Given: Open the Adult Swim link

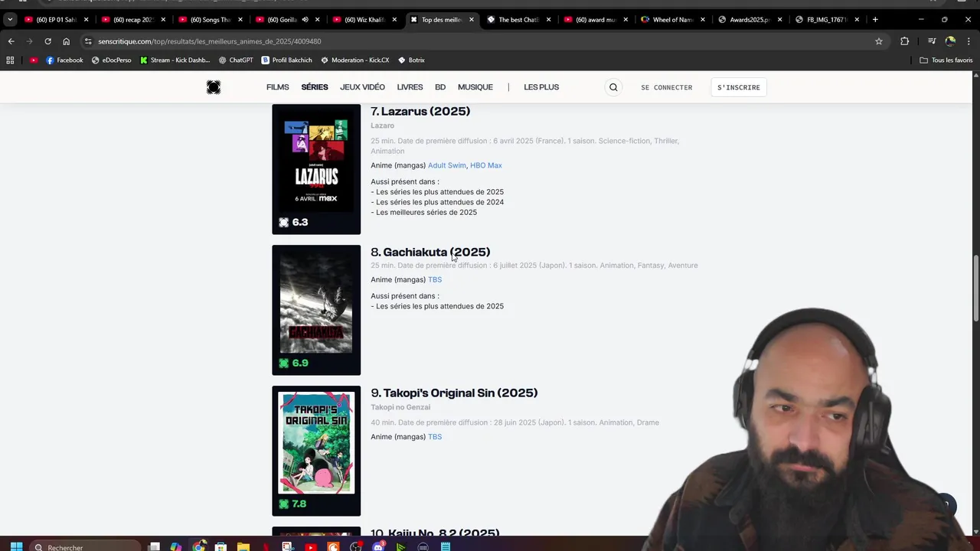Looking at the screenshot, I should coord(447,165).
